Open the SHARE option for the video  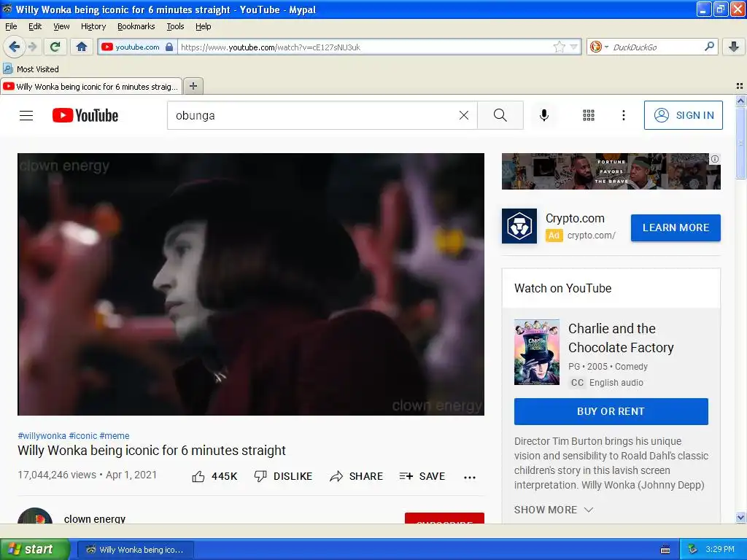pyautogui.click(x=356, y=476)
